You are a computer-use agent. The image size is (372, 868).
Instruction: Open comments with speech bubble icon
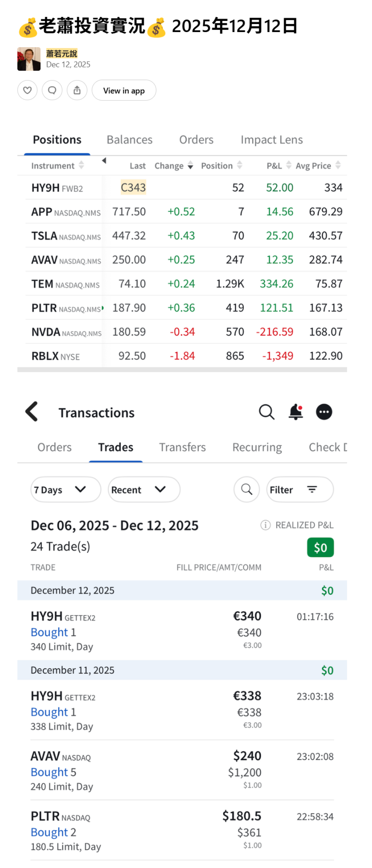tap(52, 90)
